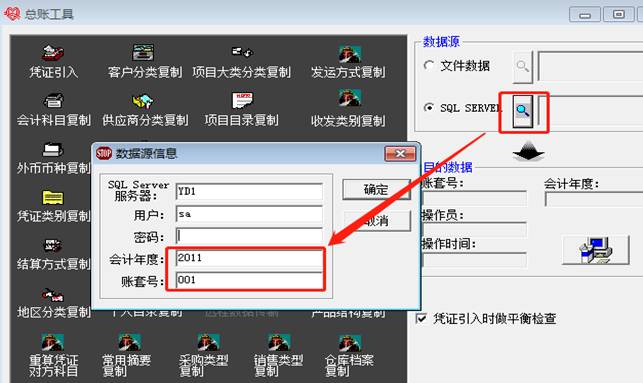Open 供应商分类复制 icon
643x383 pixels.
pos(143,101)
